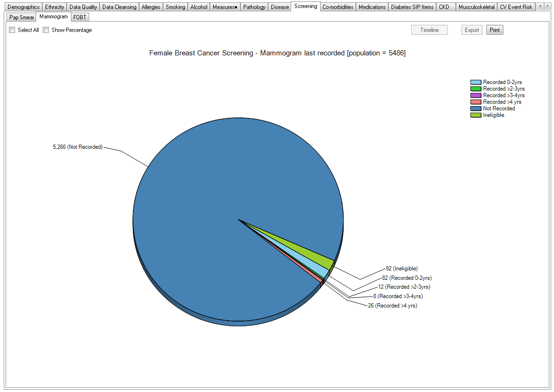Click the '12 (Recorded >2-3yrs)' label
The image size is (554, 392).
pos(404,287)
